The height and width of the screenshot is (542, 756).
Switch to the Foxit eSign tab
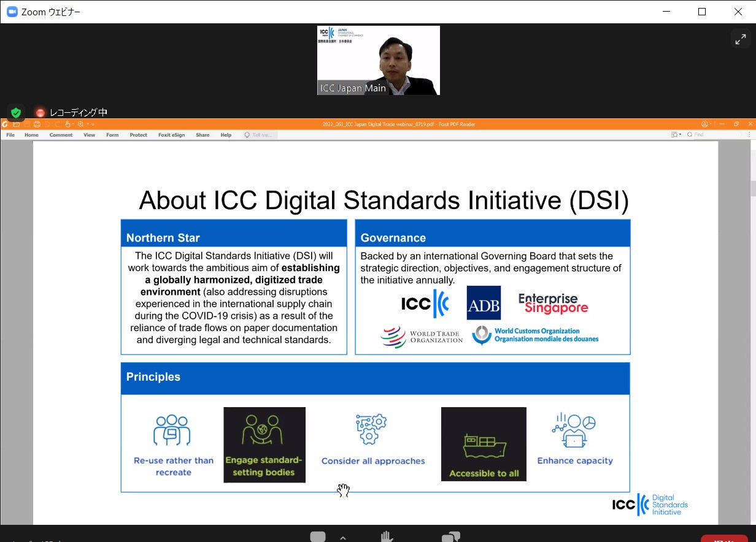(171, 135)
